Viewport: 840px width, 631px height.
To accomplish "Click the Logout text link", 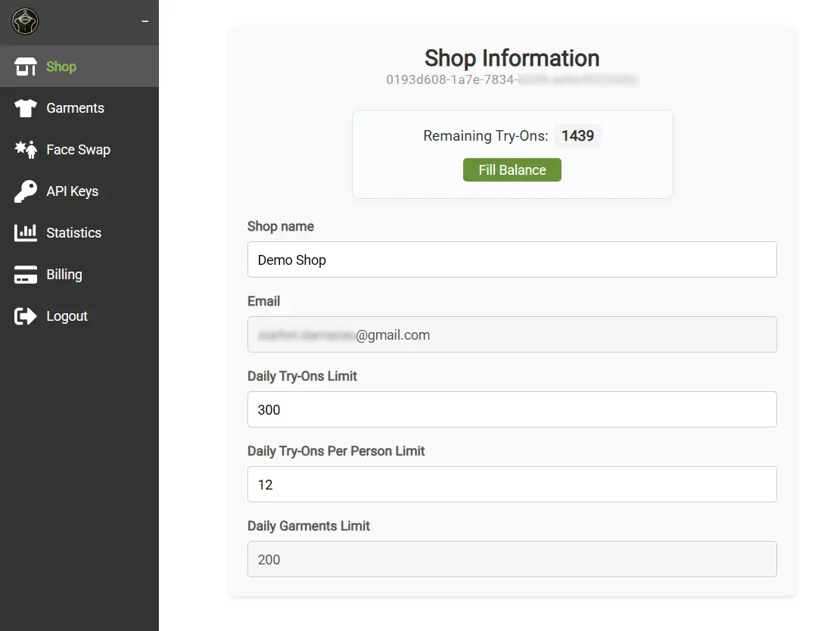I will point(67,316).
